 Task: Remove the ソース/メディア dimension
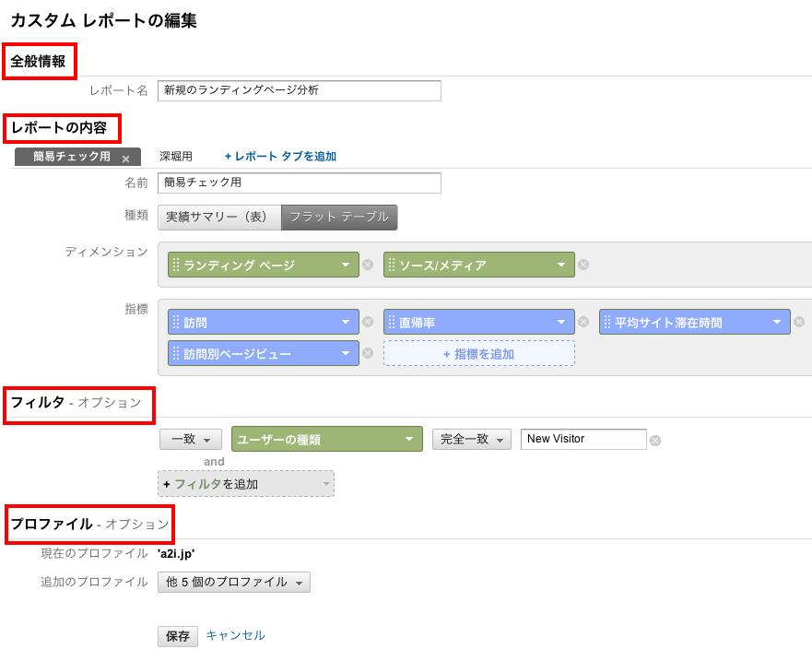coord(583,265)
